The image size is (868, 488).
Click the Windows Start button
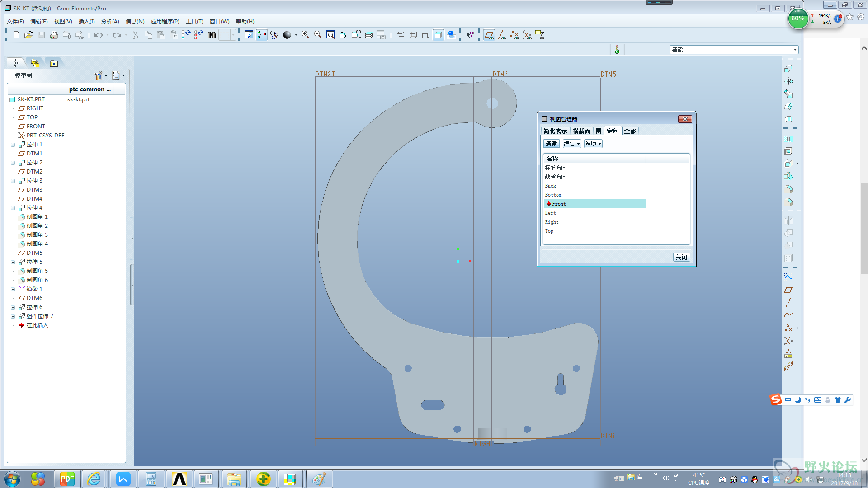(12, 479)
